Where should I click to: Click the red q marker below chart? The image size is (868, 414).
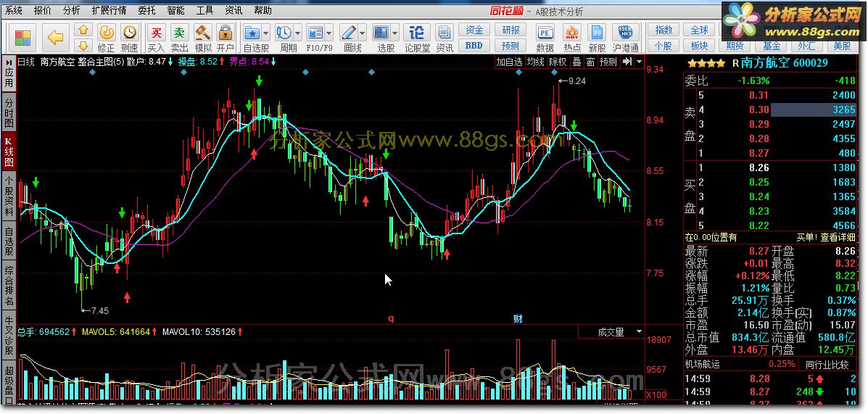pyautogui.click(x=391, y=319)
